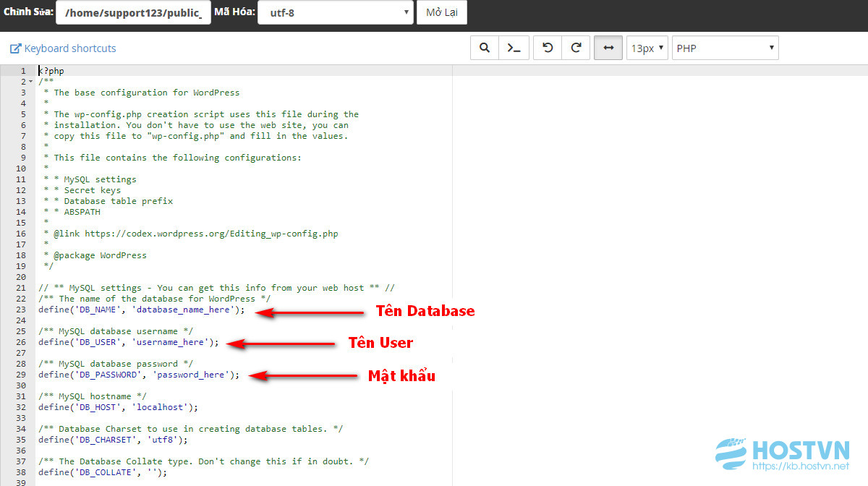Focus the file path input field
The height and width of the screenshot is (486, 868).
133,12
